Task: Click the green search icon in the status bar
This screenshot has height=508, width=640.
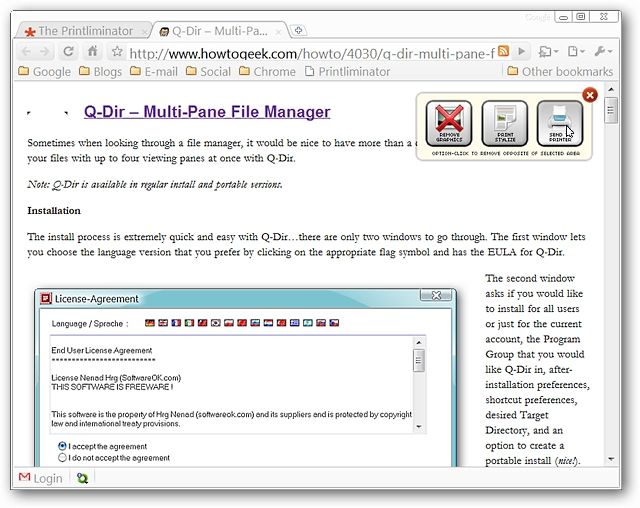Action: [82, 478]
